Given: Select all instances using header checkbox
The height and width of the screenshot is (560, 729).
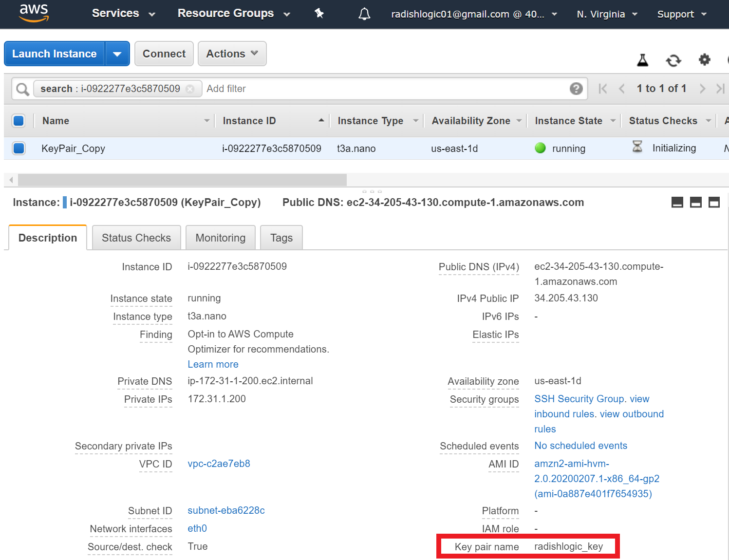Looking at the screenshot, I should click(19, 120).
